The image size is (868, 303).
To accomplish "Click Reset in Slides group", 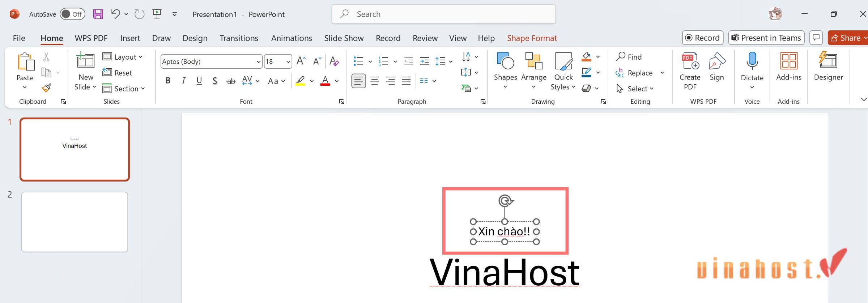I will (117, 73).
